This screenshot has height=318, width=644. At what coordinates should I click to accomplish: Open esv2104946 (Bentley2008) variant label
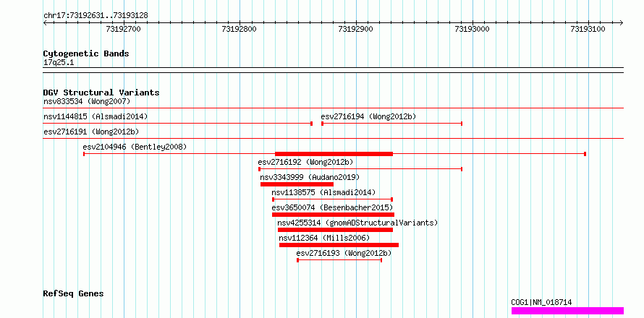tap(135, 147)
